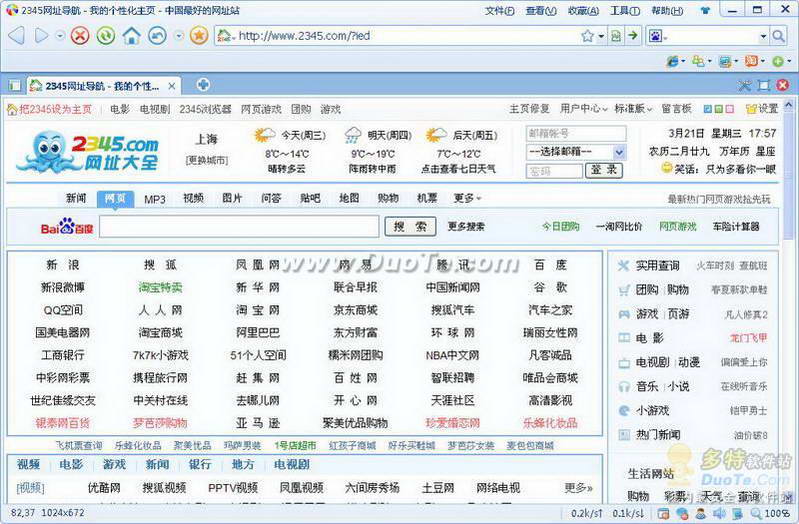Click the green Go arrow beside address bar
799x524 pixels.
click(633, 36)
